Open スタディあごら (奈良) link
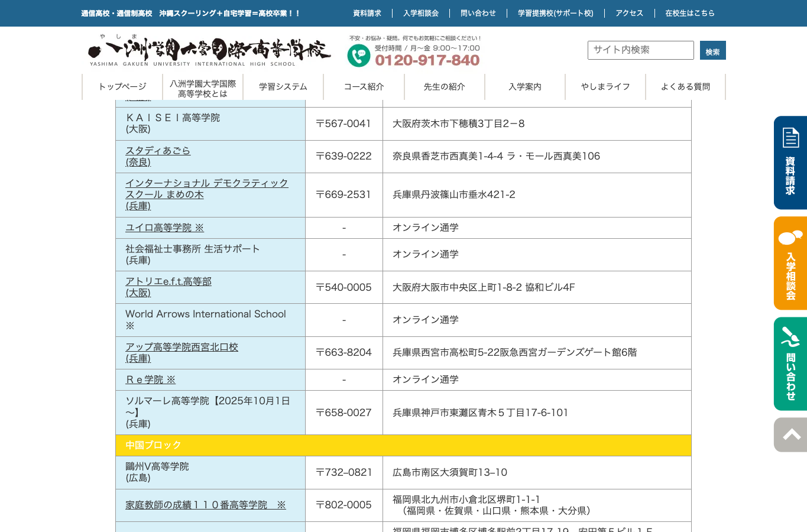Image resolution: width=807 pixels, height=532 pixels. click(x=158, y=156)
